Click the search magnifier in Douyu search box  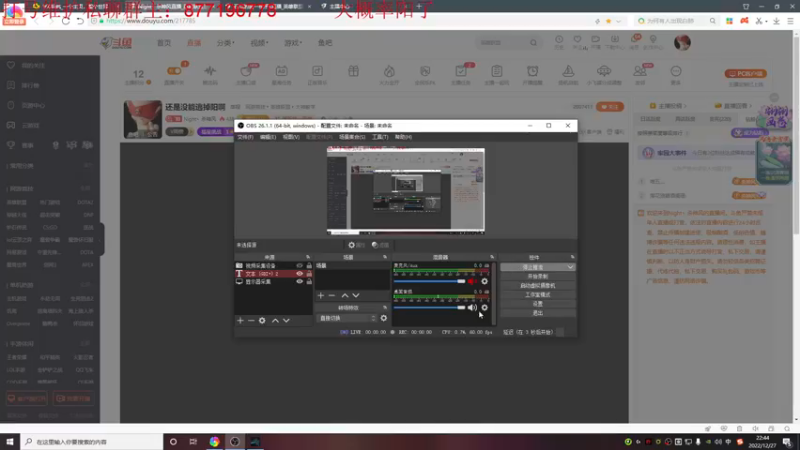(533, 43)
